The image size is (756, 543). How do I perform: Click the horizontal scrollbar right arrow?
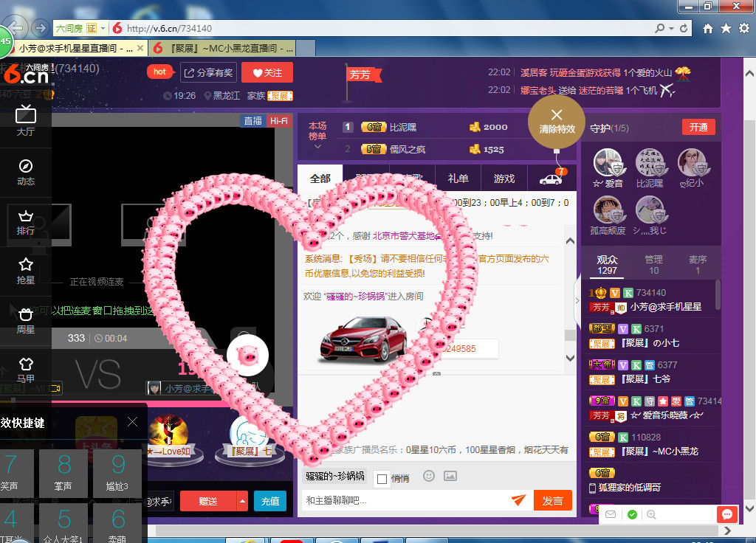(727, 530)
